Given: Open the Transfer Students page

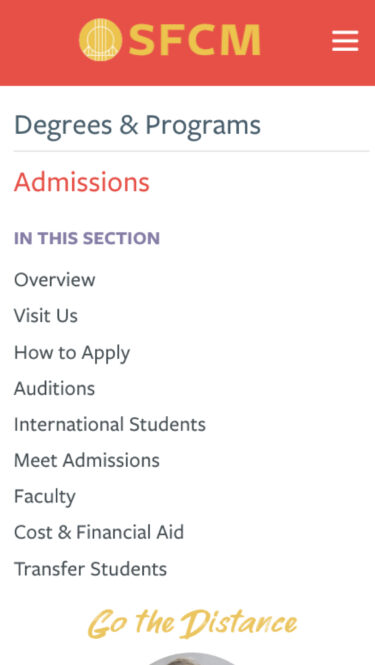Looking at the screenshot, I should 90,569.
